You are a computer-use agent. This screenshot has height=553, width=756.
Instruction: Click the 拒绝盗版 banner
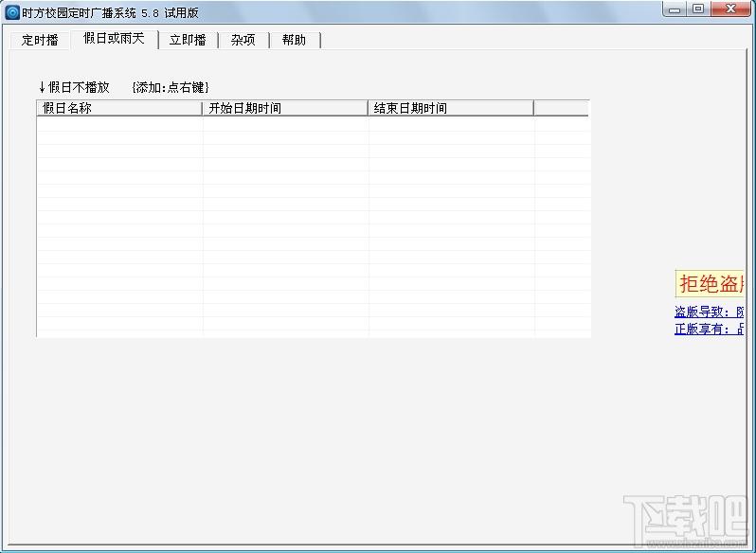click(710, 284)
